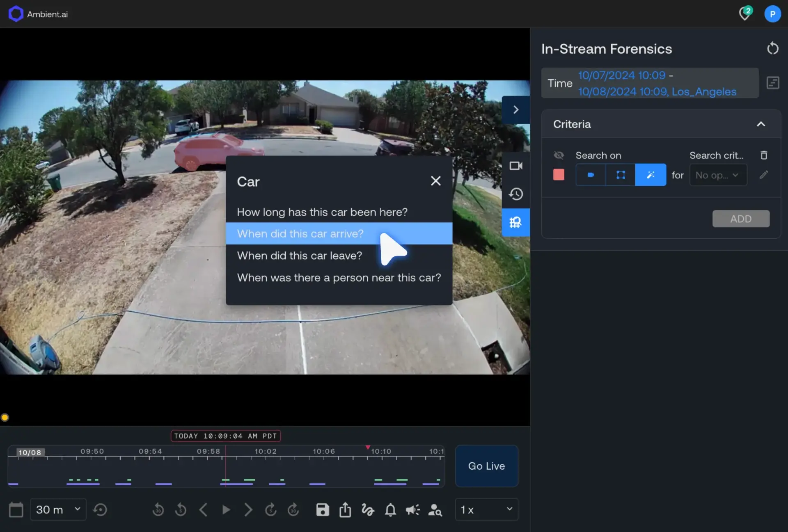Save a snapshot with the disk icon

click(322, 509)
